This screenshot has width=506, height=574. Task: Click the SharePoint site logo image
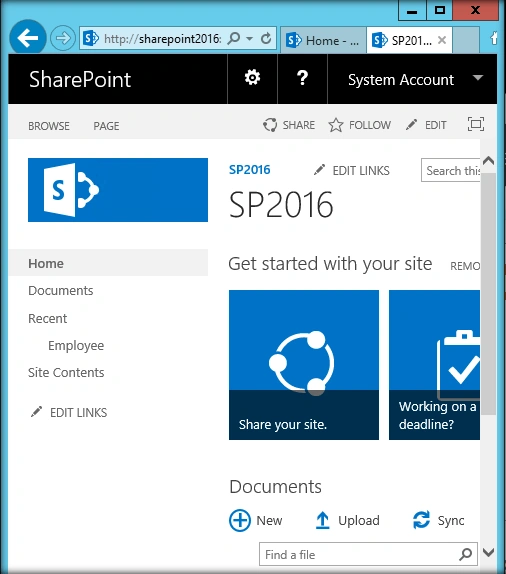pos(118,190)
